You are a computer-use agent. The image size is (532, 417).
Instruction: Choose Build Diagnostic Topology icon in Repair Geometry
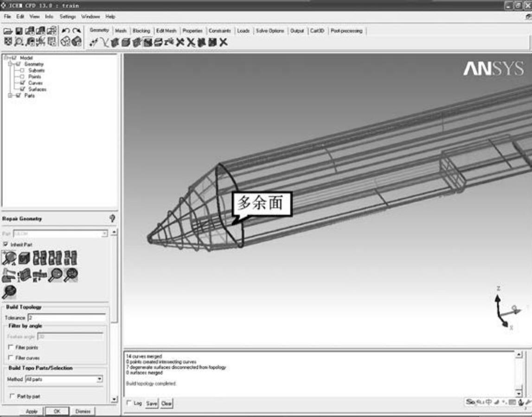8,258
